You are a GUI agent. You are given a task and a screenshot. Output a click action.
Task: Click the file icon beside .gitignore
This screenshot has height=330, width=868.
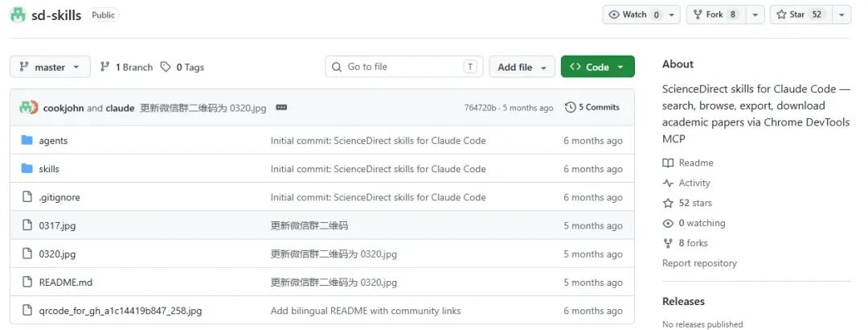point(27,197)
